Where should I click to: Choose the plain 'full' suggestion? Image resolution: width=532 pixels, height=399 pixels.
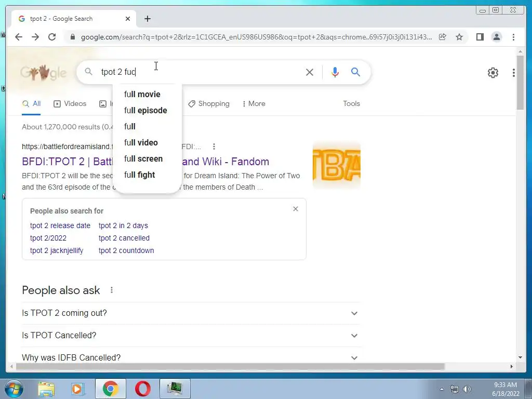coord(130,127)
